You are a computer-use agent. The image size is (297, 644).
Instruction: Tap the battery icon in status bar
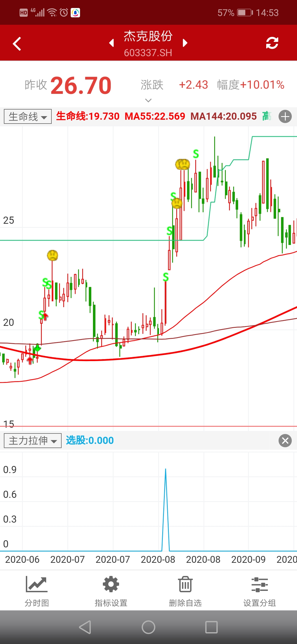pyautogui.click(x=245, y=13)
